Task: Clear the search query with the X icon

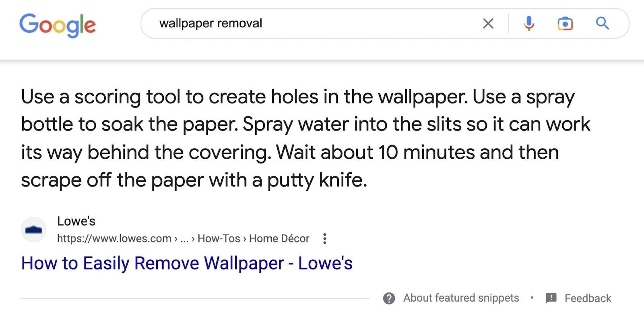Action: 488,24
